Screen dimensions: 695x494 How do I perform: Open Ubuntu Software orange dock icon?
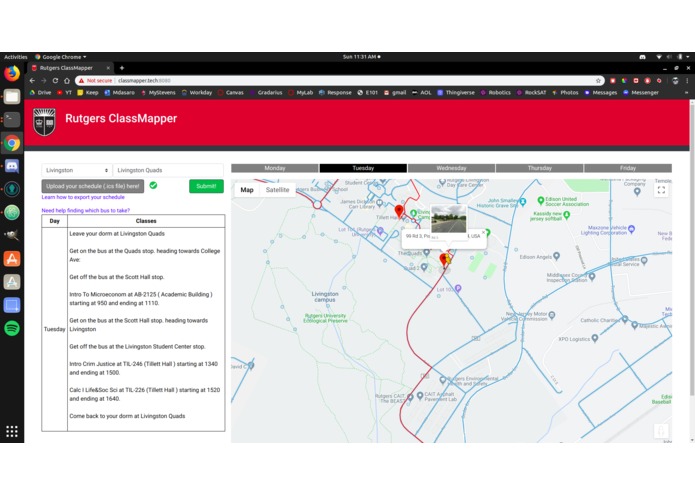click(12, 259)
